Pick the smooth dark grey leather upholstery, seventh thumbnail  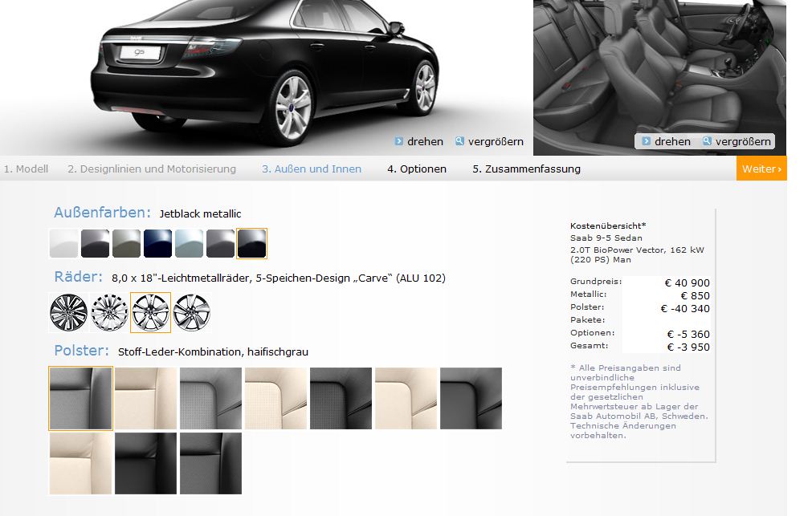click(x=471, y=399)
